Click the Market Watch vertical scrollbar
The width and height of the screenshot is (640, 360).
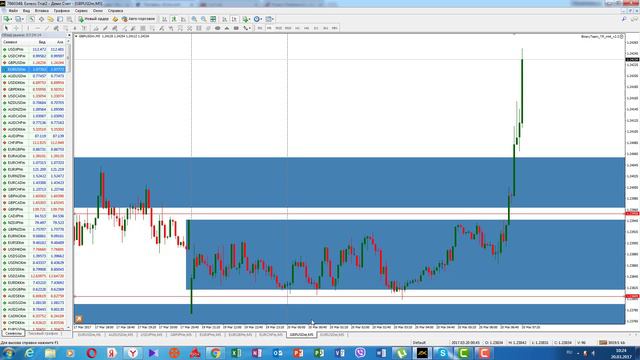pos(69,184)
